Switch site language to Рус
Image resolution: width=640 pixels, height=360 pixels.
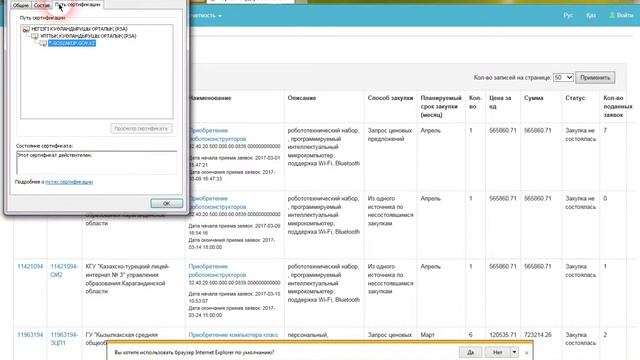click(x=568, y=15)
